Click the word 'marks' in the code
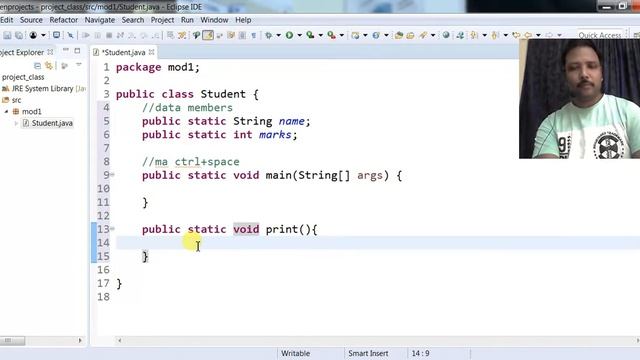The height and width of the screenshot is (360, 640). click(275, 135)
